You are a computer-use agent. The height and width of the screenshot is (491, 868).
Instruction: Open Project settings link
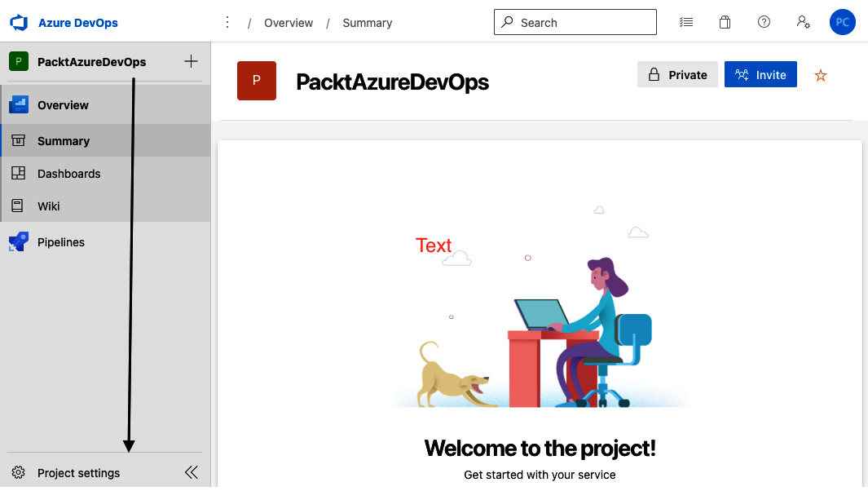pos(78,473)
